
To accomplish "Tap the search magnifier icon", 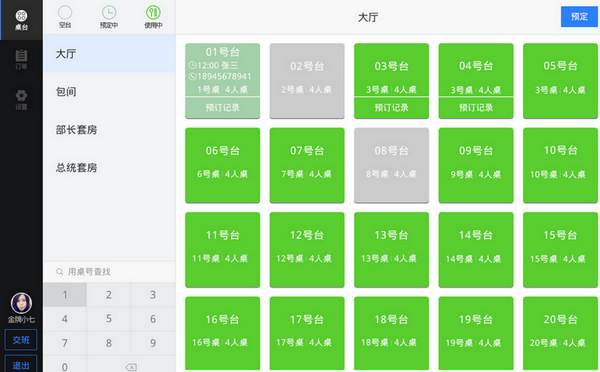I will 59,272.
